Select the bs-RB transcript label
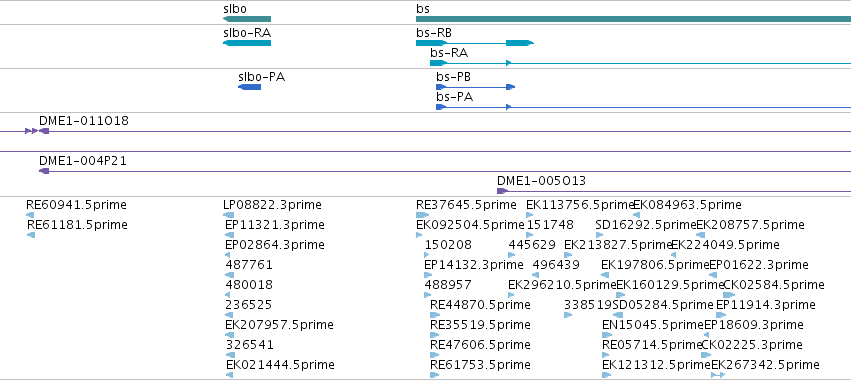The width and height of the screenshot is (851, 380). click(433, 33)
